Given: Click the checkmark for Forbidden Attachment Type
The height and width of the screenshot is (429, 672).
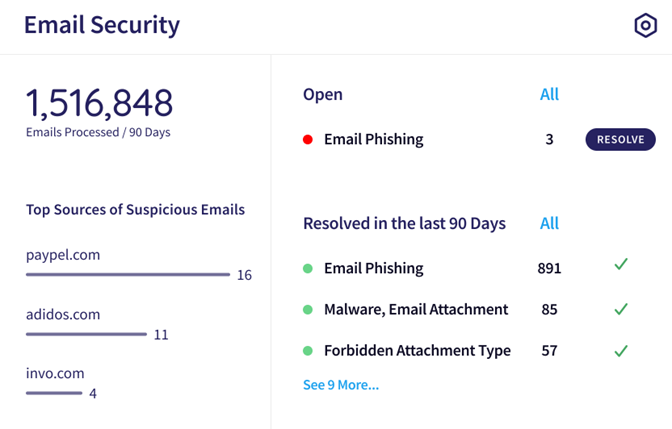Looking at the screenshot, I should [621, 351].
